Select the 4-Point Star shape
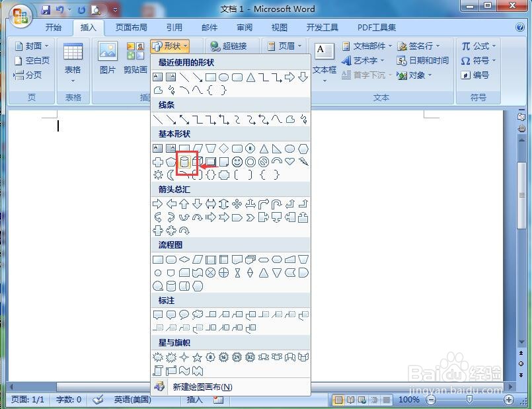 [x=184, y=357]
